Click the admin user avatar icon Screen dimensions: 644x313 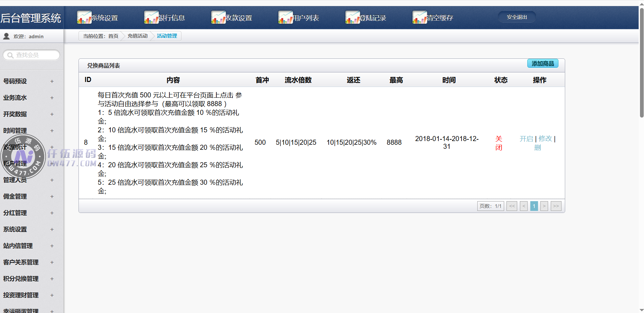pyautogui.click(x=6, y=36)
